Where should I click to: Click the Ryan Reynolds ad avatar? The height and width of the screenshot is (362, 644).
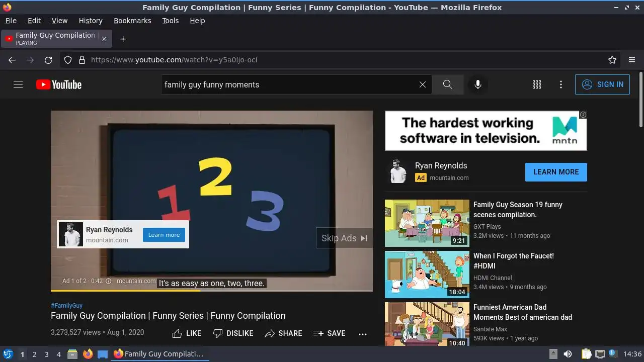point(397,172)
